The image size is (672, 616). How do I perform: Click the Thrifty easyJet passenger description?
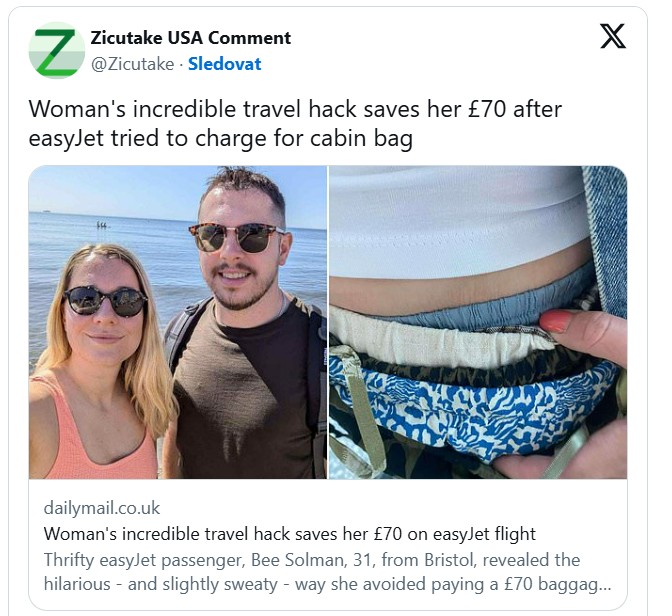[x=327, y=572]
